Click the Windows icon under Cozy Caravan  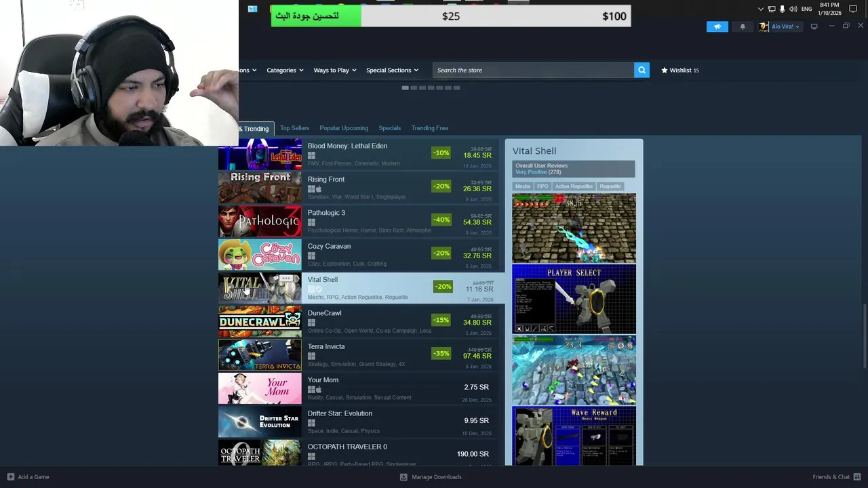tap(311, 256)
